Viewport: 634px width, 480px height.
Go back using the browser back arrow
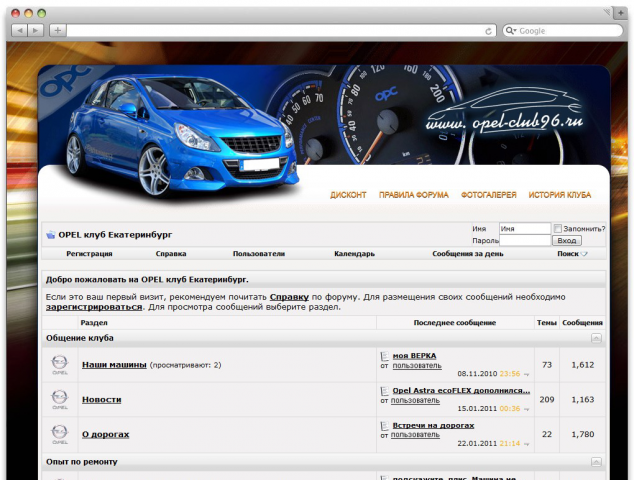click(20, 30)
